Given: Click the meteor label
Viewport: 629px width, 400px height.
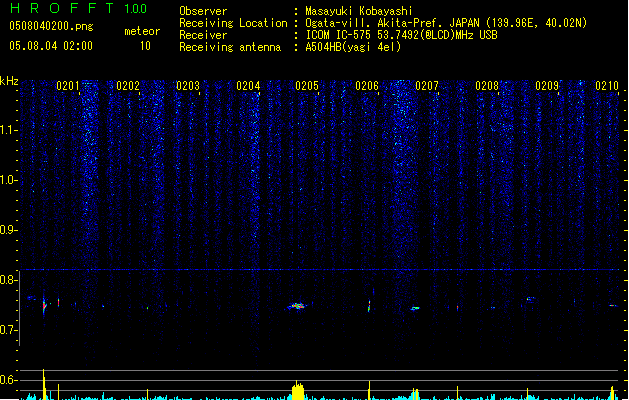Looking at the screenshot, I should point(142,31).
